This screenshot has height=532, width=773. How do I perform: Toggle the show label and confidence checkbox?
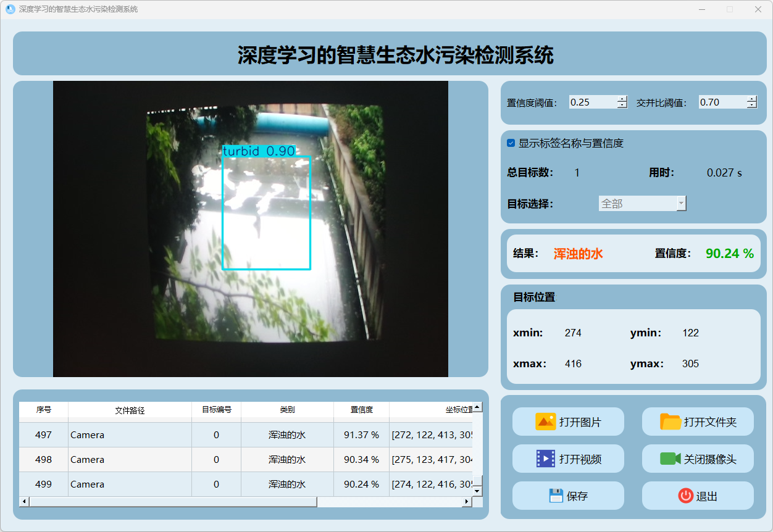511,143
